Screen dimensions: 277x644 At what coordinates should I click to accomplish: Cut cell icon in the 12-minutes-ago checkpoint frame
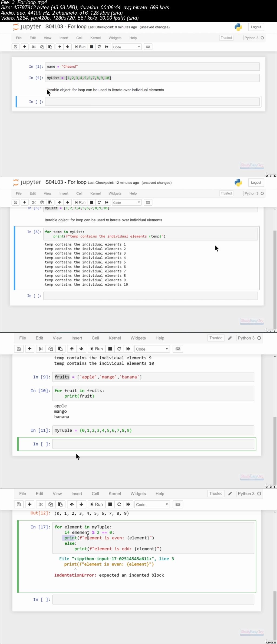pyautogui.click(x=34, y=202)
